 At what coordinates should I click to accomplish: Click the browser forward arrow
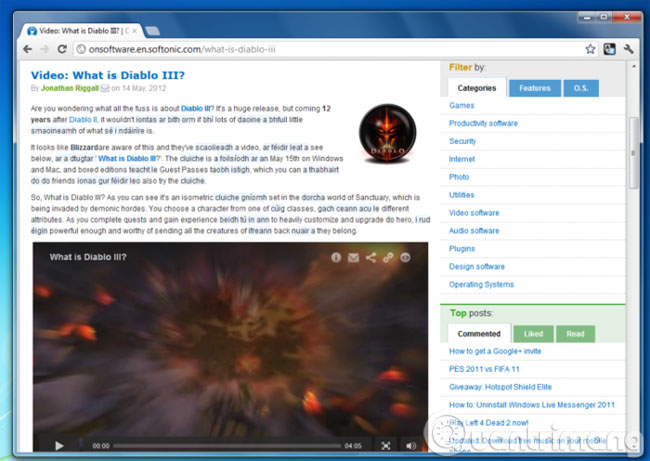45,49
